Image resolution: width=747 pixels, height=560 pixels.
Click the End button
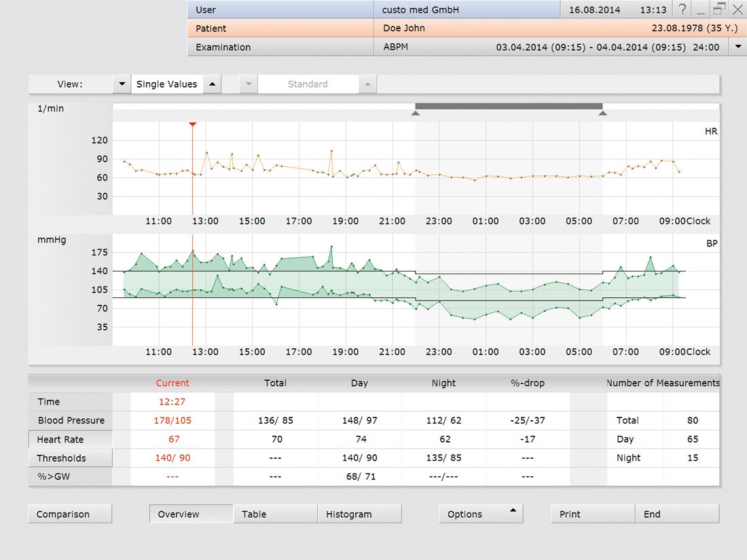pos(676,514)
